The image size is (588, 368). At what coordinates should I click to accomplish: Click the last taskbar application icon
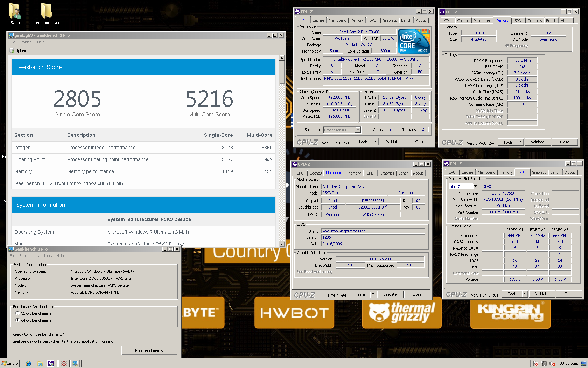(x=75, y=363)
